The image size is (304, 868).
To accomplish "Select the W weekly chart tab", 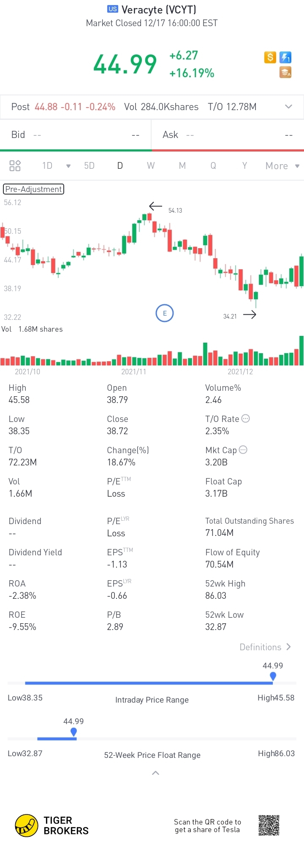I will click(x=151, y=165).
